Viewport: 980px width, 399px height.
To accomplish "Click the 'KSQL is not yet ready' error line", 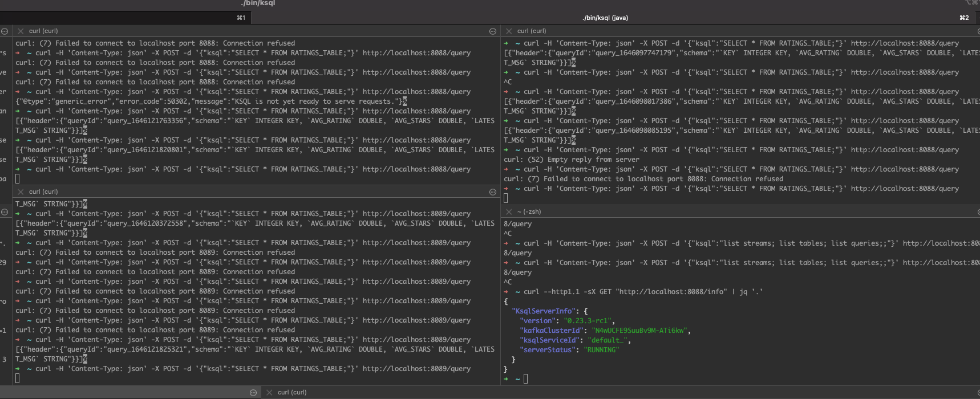I will (x=211, y=101).
